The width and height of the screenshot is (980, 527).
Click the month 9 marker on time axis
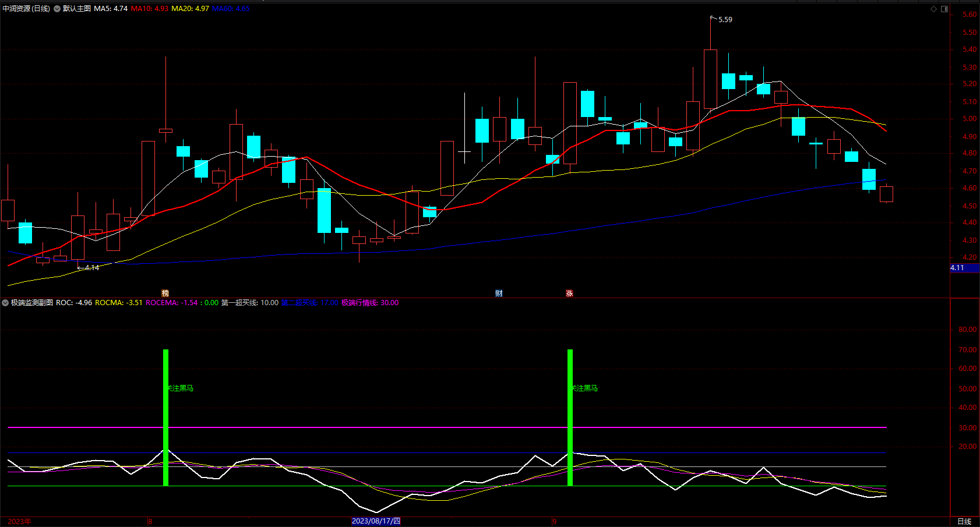click(555, 521)
